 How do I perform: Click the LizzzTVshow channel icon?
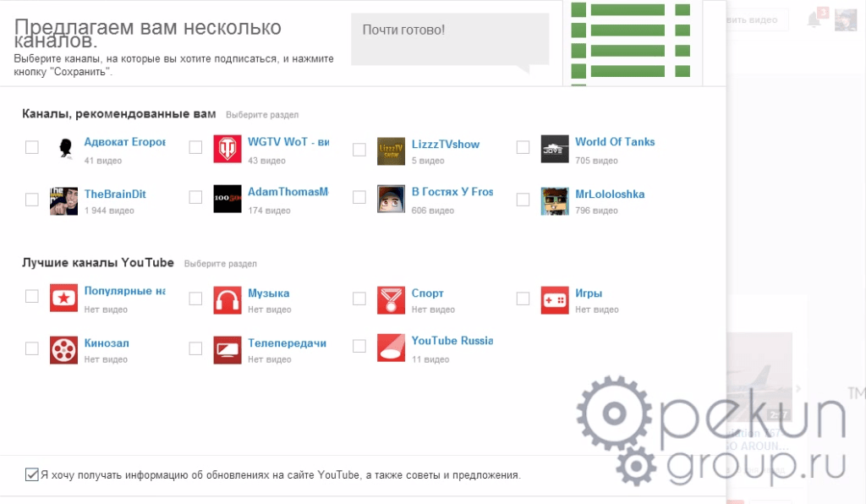[391, 151]
